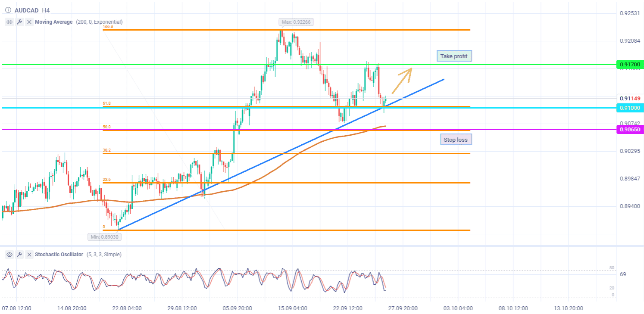Hide the Moving Average indicator via eye icon
This screenshot has width=644, height=314.
click(9, 22)
